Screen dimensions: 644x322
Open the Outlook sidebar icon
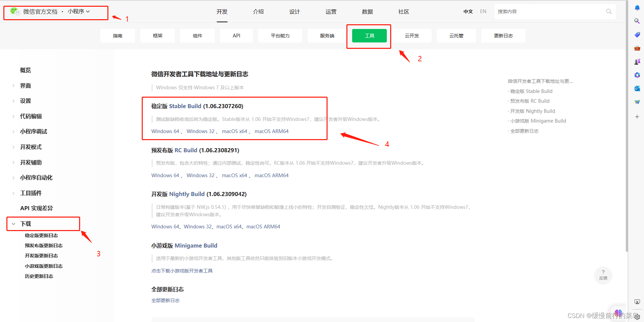click(x=637, y=89)
